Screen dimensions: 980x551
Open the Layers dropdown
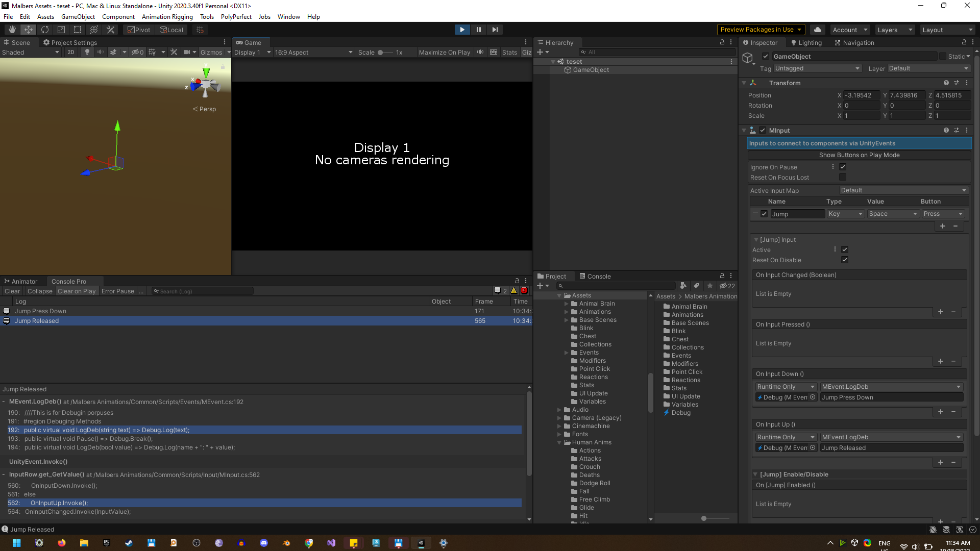(x=895, y=30)
